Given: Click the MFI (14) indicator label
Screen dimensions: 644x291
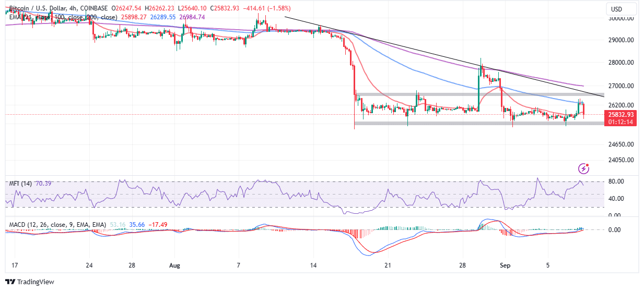Looking at the screenshot, I should 21,184.
